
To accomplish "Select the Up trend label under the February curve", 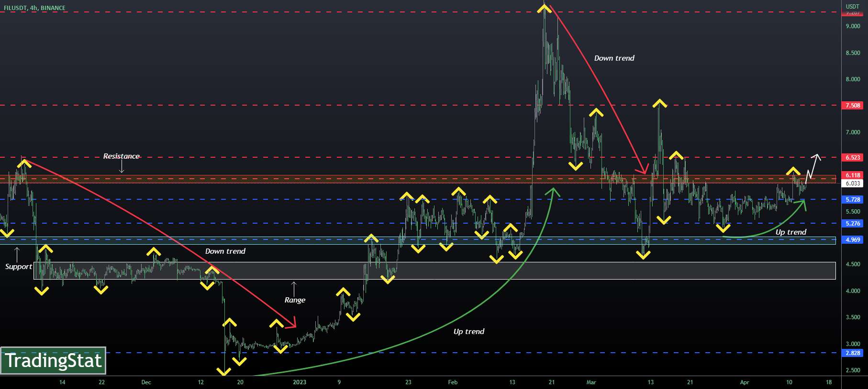I will click(469, 332).
